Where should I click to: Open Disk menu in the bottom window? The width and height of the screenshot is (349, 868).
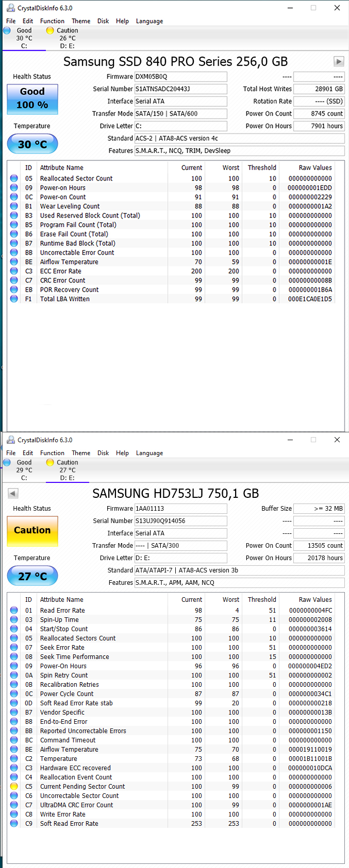[103, 453]
